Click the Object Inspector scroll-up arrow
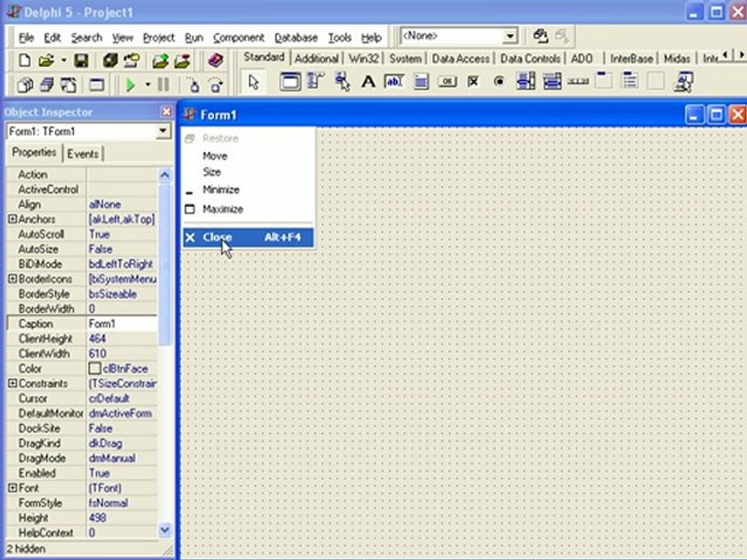The image size is (747, 560). pyautogui.click(x=165, y=175)
